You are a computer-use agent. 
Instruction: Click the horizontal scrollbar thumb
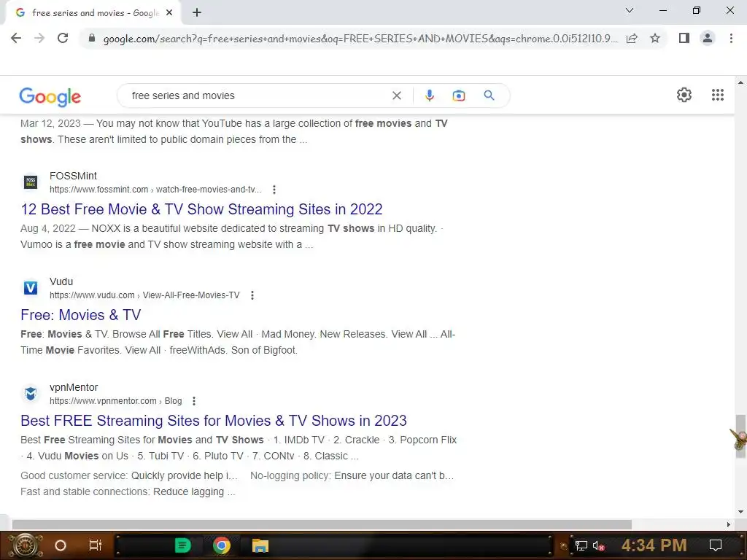(x=322, y=524)
